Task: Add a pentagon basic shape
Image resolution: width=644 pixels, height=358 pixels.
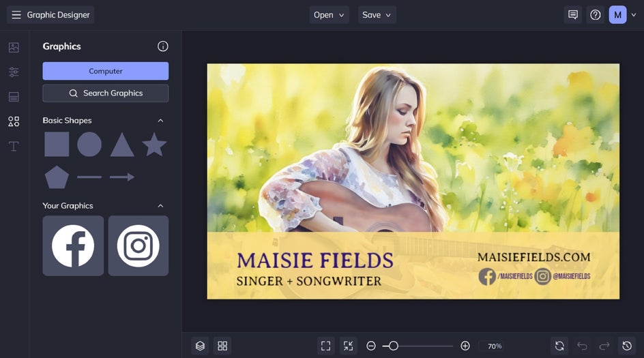Action: (x=57, y=177)
